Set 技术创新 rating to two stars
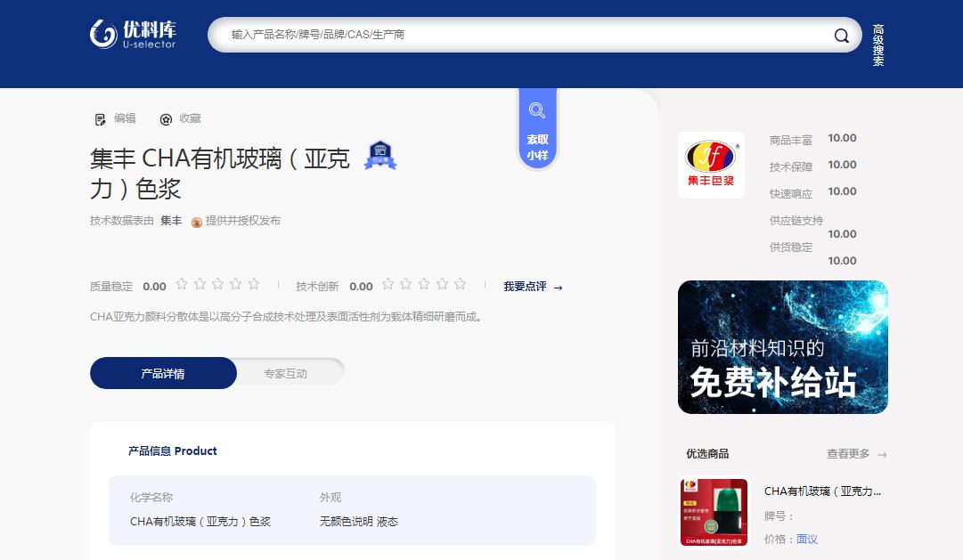This screenshot has height=560, width=963. point(405,284)
